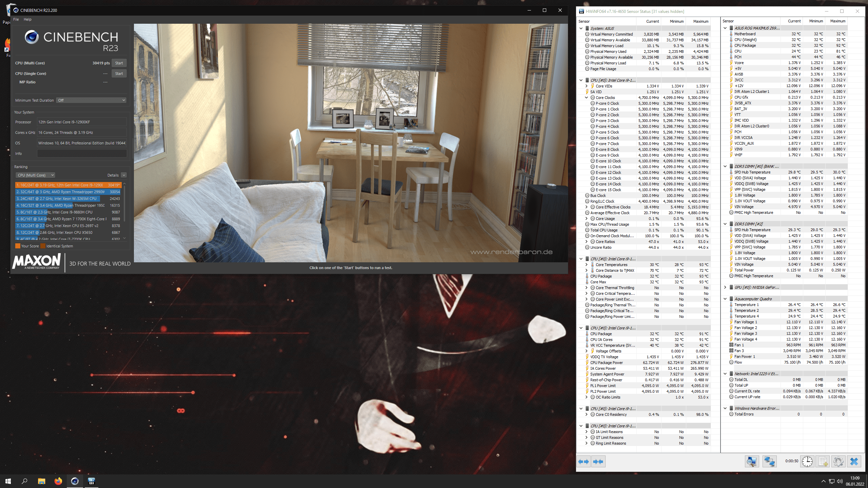The image size is (868, 488).
Task: Click the reset clock icon in HWiNFO
Action: (x=807, y=462)
